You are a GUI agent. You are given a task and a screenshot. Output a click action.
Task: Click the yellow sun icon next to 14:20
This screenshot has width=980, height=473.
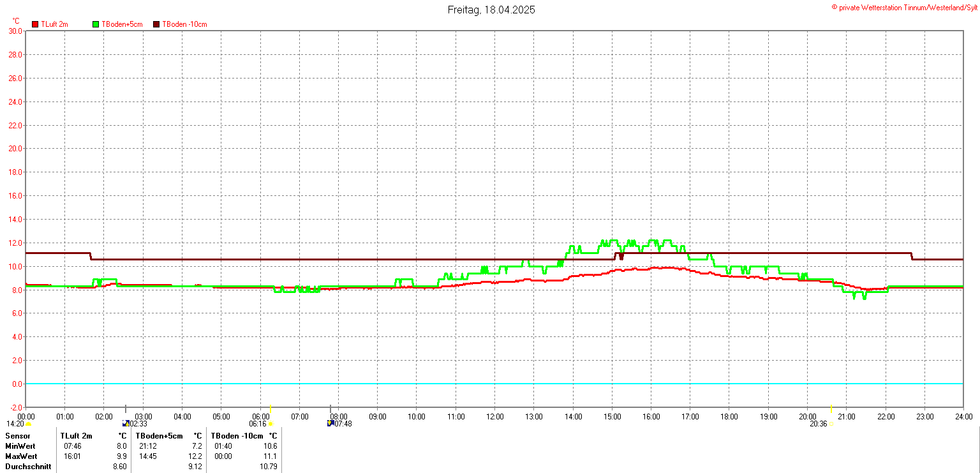pos(29,424)
